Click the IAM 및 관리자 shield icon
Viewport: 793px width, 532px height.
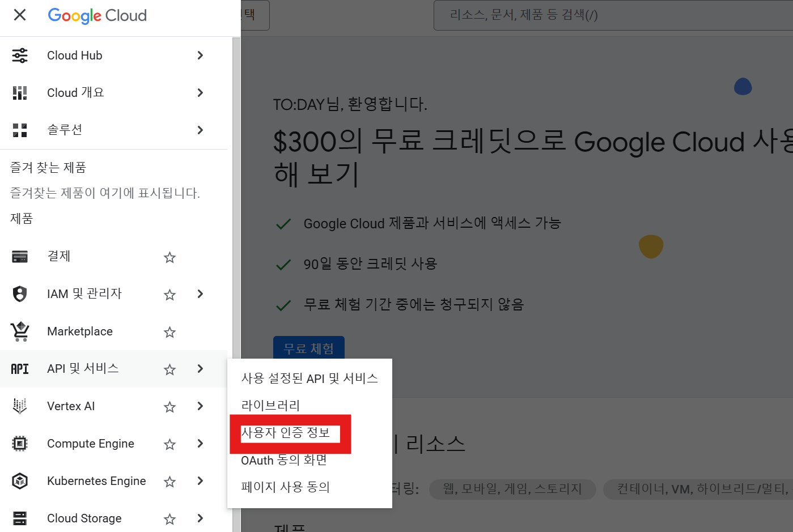pyautogui.click(x=20, y=294)
